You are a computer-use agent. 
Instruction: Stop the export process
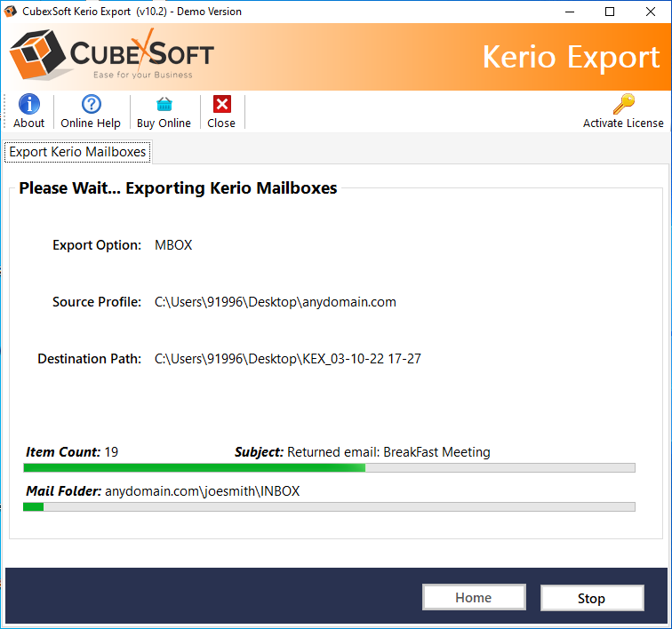[x=592, y=598]
